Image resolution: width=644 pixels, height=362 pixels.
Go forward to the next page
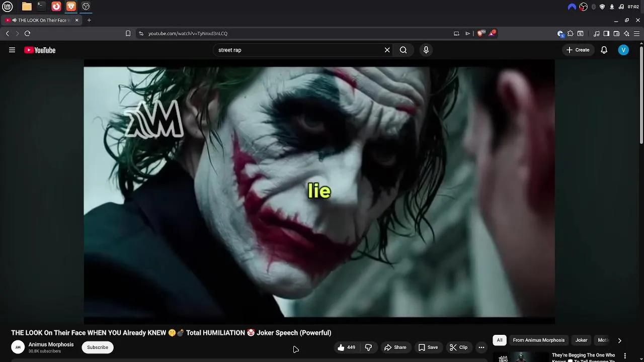[x=17, y=33]
